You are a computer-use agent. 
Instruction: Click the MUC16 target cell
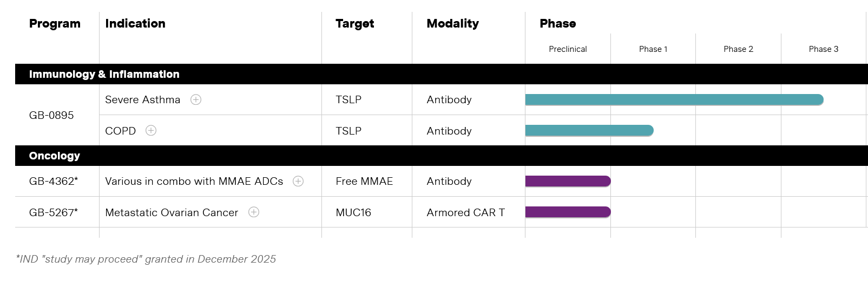click(353, 212)
